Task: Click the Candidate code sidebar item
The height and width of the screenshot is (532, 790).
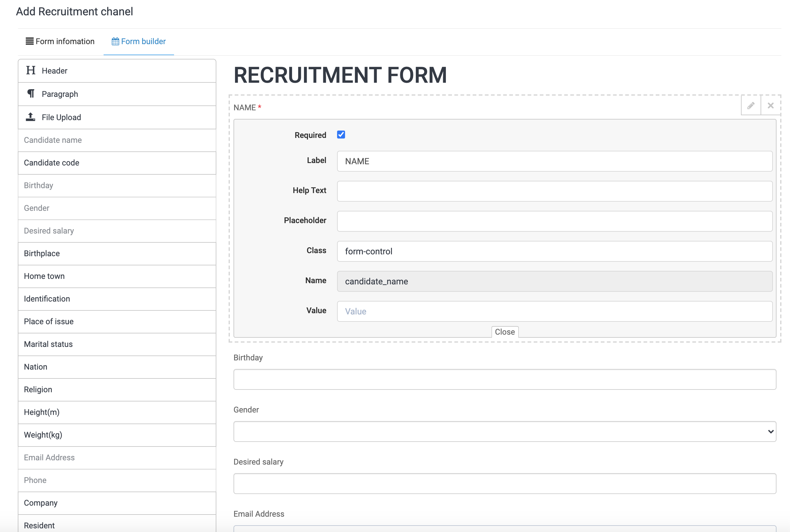Action: 51,162
